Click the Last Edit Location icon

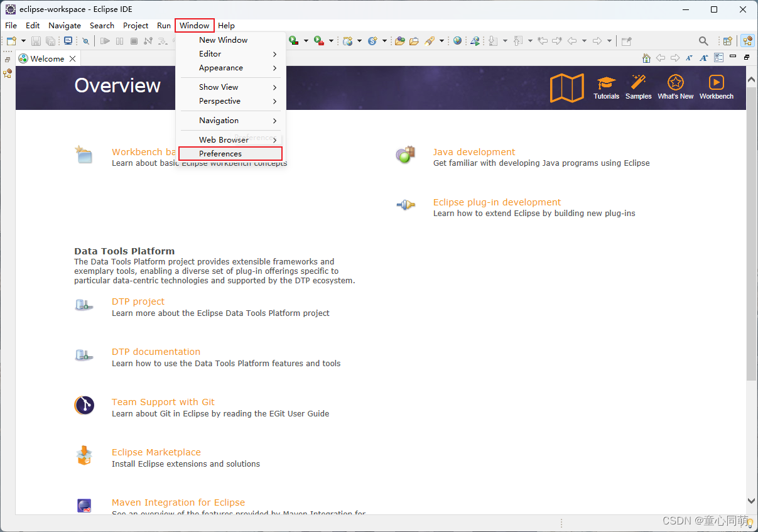coord(543,41)
